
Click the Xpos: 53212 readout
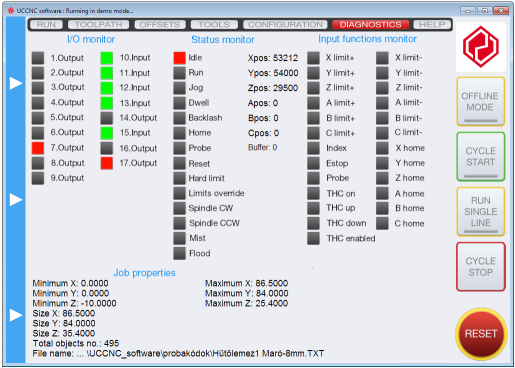[x=273, y=58]
